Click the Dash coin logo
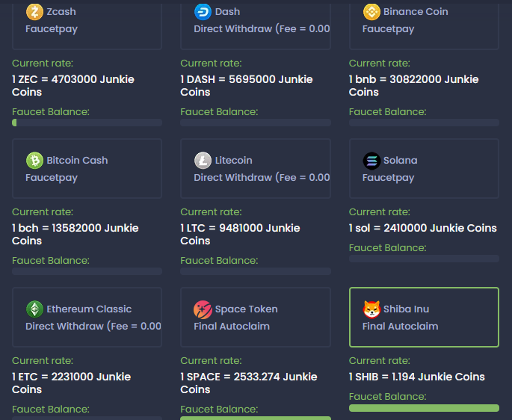The width and height of the screenshot is (512, 420). (x=203, y=12)
